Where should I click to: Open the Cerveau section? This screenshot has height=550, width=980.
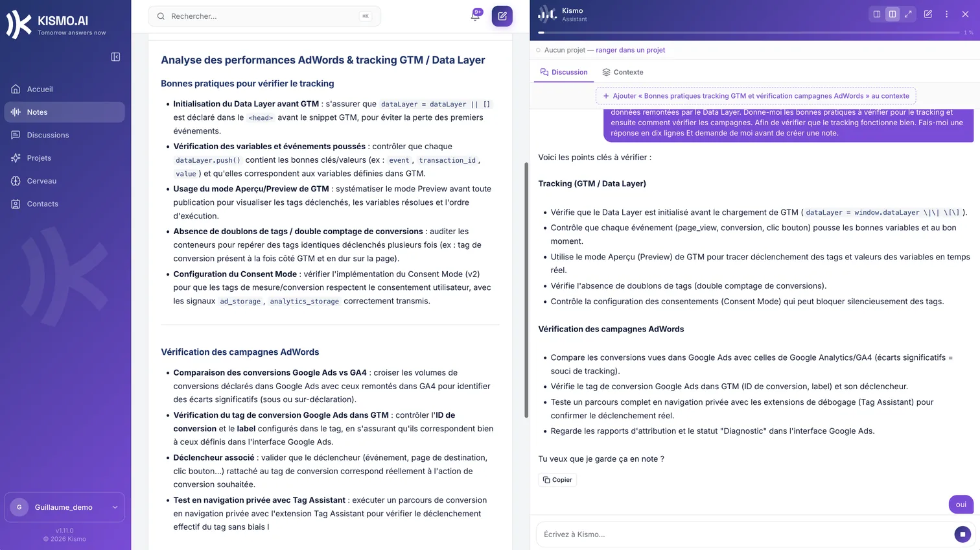(64, 181)
